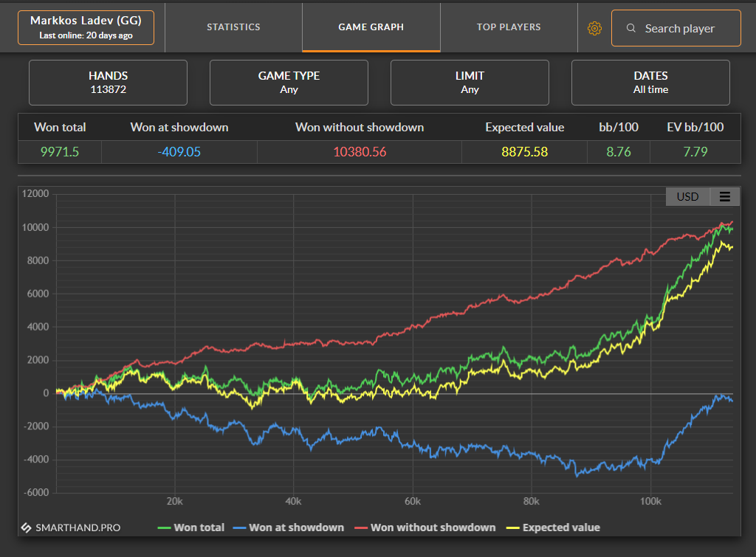Toggle the Won total legend series

[191, 527]
